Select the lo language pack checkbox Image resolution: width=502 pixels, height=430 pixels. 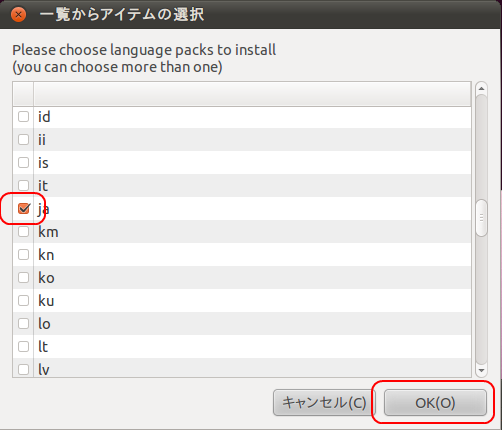pos(23,324)
